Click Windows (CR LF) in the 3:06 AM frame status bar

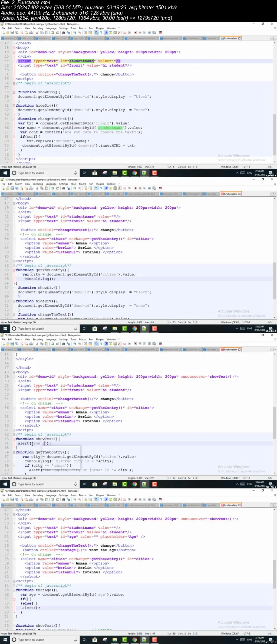tap(230, 478)
